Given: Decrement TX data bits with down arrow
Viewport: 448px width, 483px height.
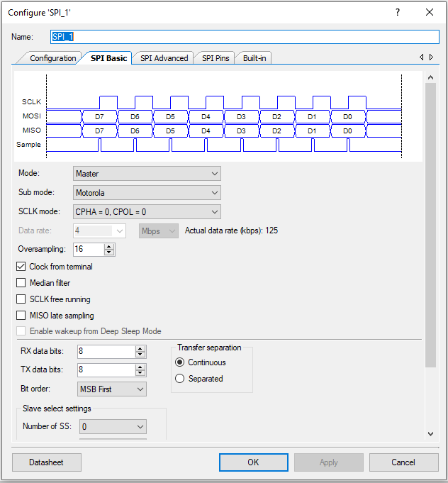Looking at the screenshot, I should pyautogui.click(x=140, y=373).
